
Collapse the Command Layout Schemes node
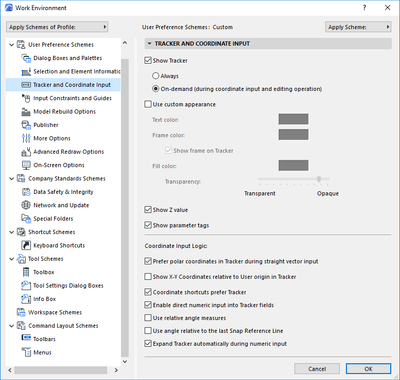11,326
